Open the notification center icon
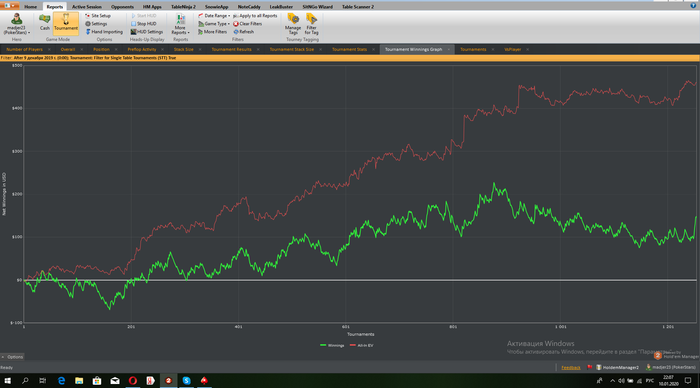The width and height of the screenshot is (700, 388). (x=688, y=380)
